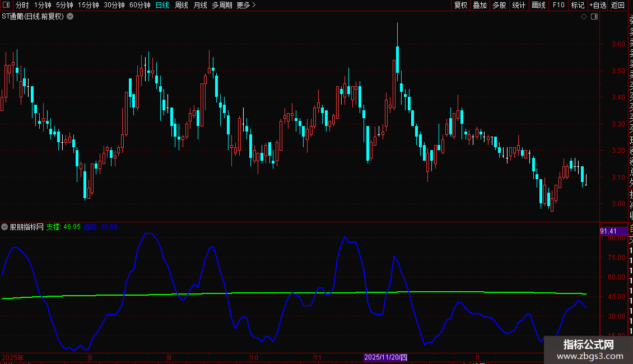Open the 多股 multi-stock view
633x364 pixels.
click(499, 5)
